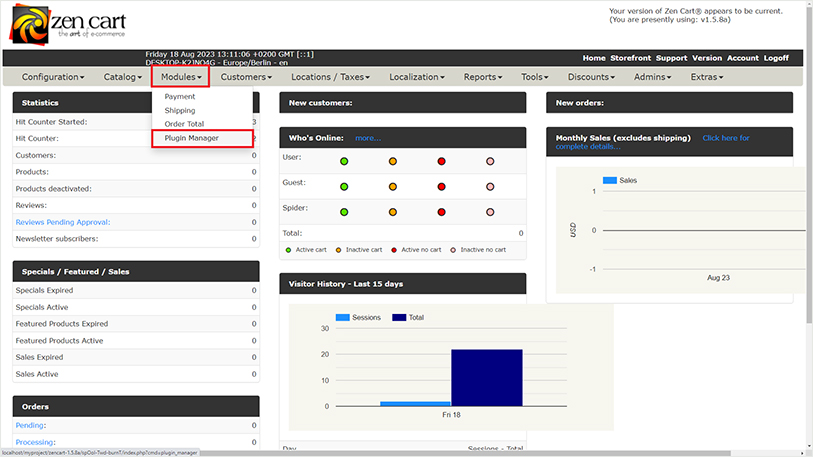This screenshot has height=457, width=813.
Task: Expand the Locations / Taxes menu
Action: (330, 77)
